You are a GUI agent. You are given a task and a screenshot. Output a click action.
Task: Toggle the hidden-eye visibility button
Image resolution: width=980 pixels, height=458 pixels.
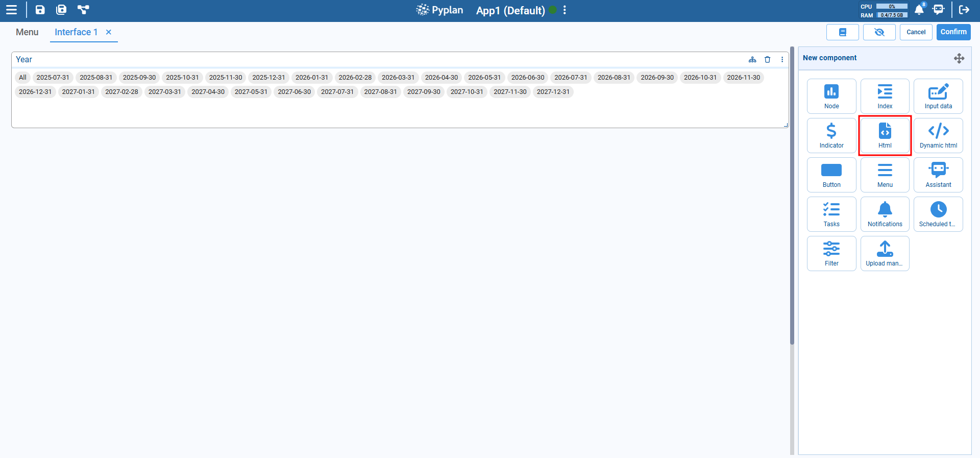pos(879,32)
